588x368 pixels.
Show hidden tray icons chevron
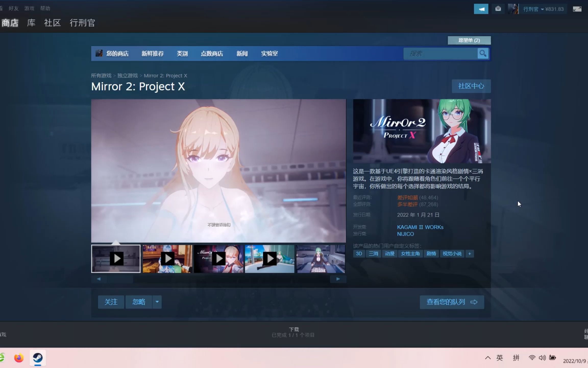(488, 358)
